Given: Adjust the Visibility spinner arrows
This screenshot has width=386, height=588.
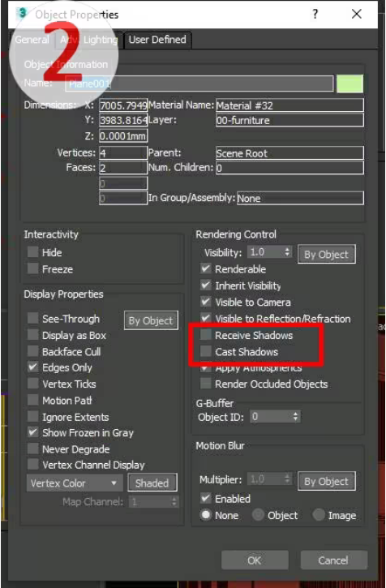Looking at the screenshot, I should tap(287, 252).
